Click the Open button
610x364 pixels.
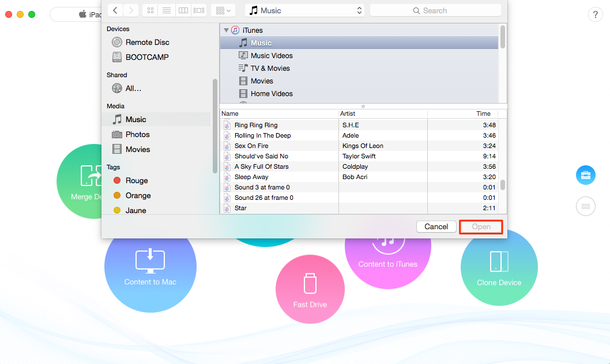point(481,226)
